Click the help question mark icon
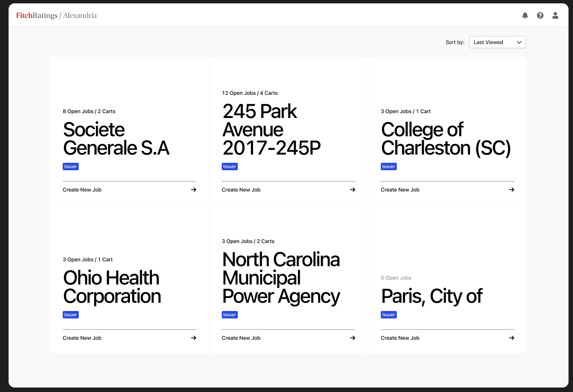Image resolution: width=573 pixels, height=392 pixels. [540, 15]
